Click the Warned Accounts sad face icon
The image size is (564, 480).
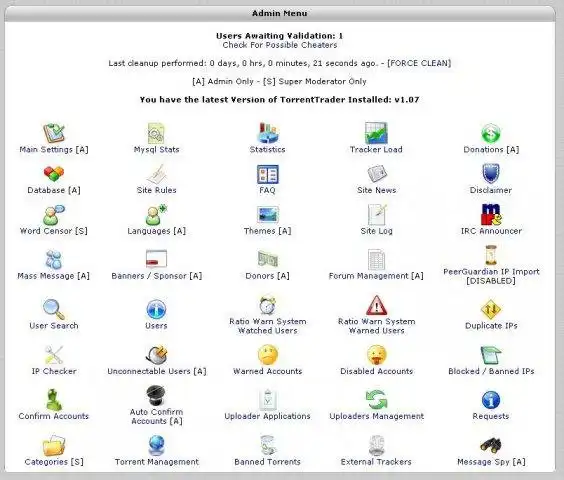click(x=268, y=355)
